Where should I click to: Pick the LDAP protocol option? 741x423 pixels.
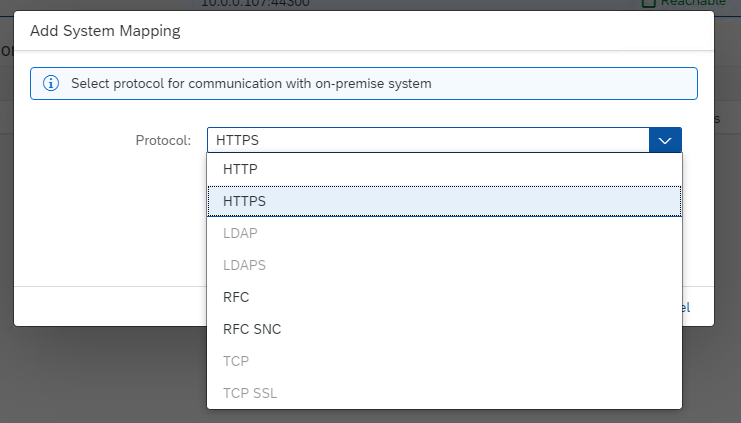point(444,233)
